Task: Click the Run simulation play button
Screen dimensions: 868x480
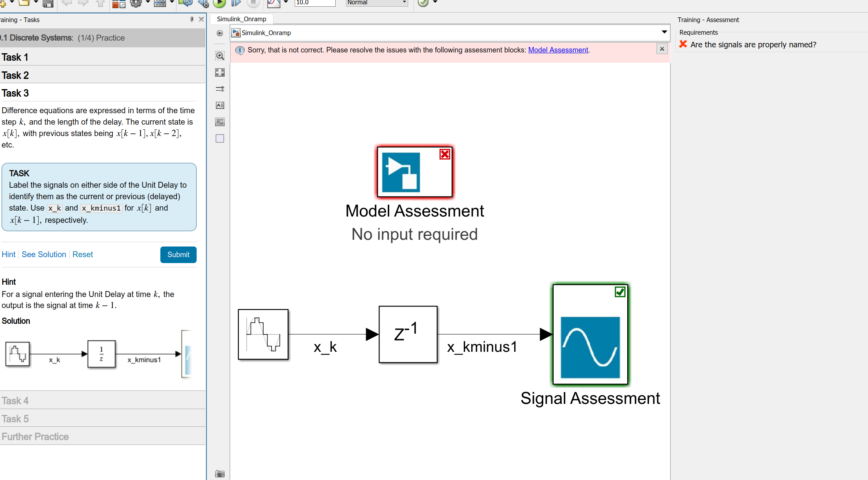Action: (x=219, y=3)
